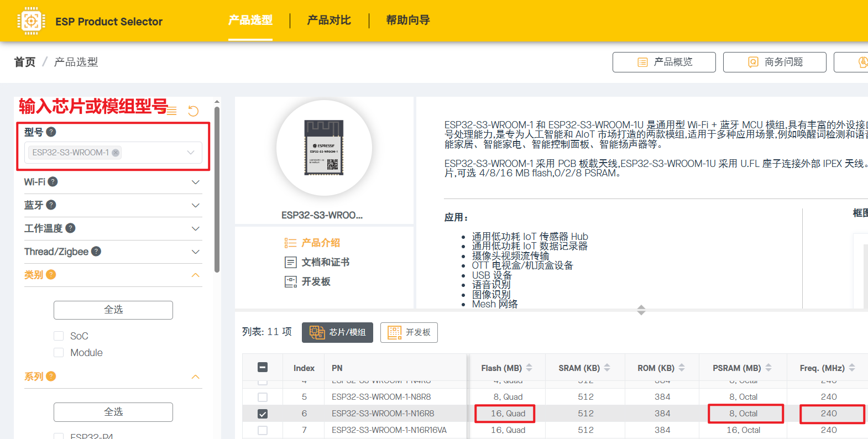Click the 产品介绍 list icon
This screenshot has height=439, width=868.
tap(291, 243)
